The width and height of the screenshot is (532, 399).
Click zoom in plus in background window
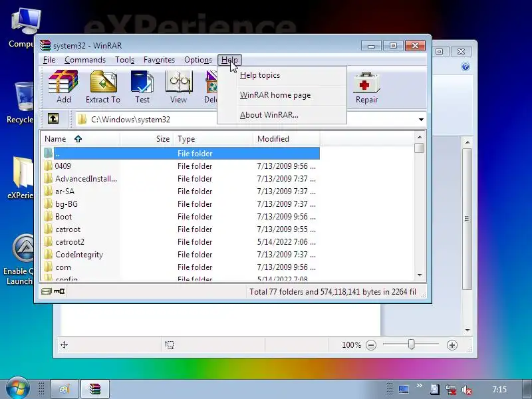(452, 345)
